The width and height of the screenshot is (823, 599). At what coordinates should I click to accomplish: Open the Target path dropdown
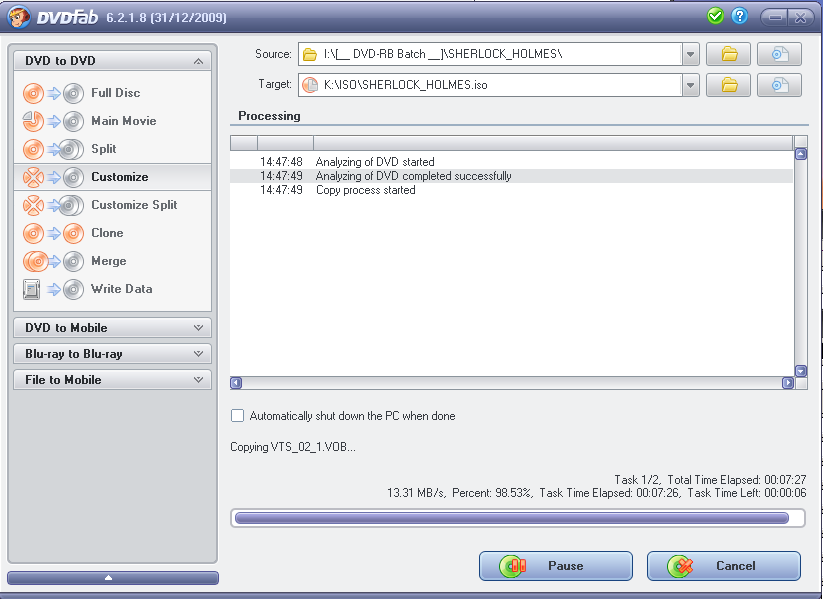[x=691, y=85]
